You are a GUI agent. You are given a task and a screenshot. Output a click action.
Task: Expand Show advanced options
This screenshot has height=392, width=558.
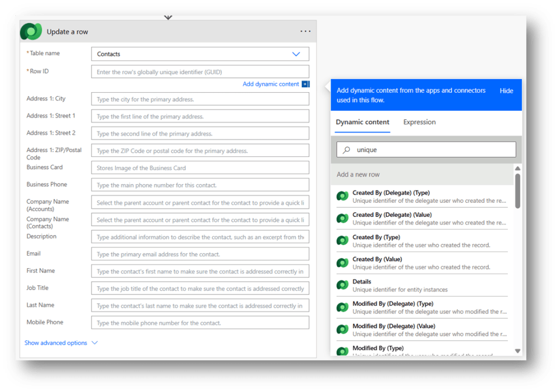(61, 343)
